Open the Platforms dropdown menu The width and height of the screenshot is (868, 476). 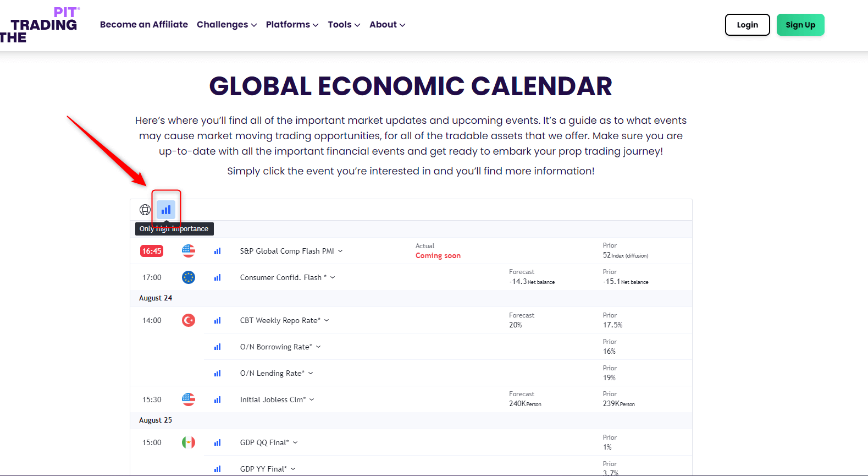(292, 25)
